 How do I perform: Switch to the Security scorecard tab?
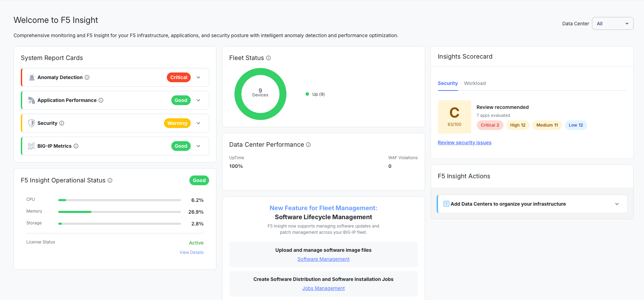click(x=448, y=83)
